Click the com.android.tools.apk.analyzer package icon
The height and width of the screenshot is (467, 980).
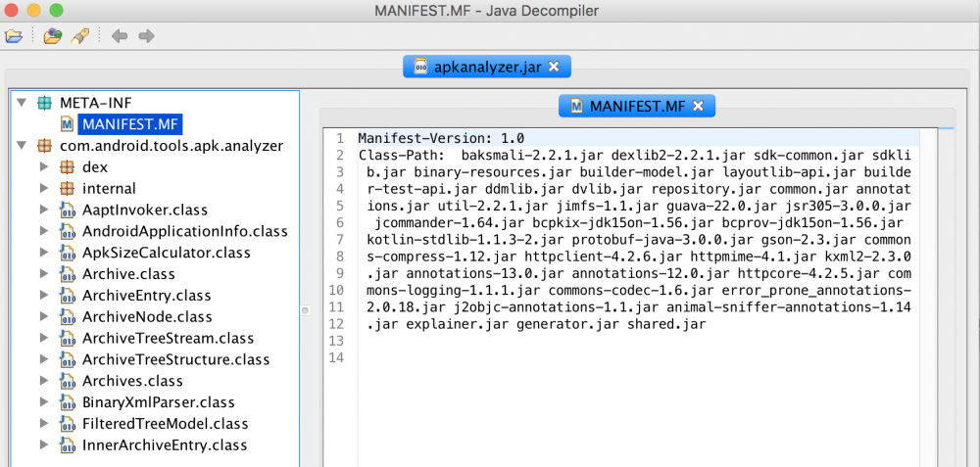pos(44,146)
